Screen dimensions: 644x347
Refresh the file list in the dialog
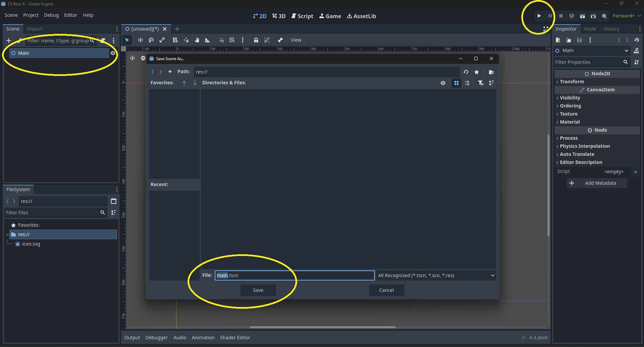[466, 72]
